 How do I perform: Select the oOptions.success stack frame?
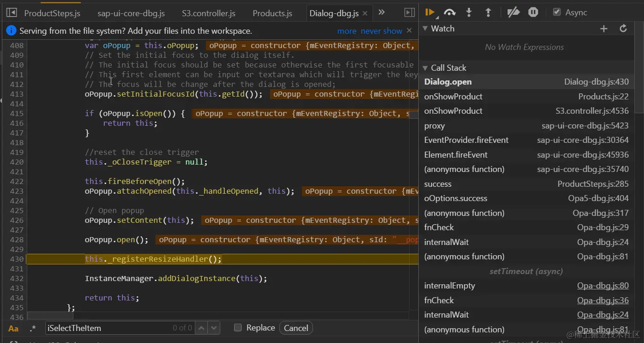[526, 198]
